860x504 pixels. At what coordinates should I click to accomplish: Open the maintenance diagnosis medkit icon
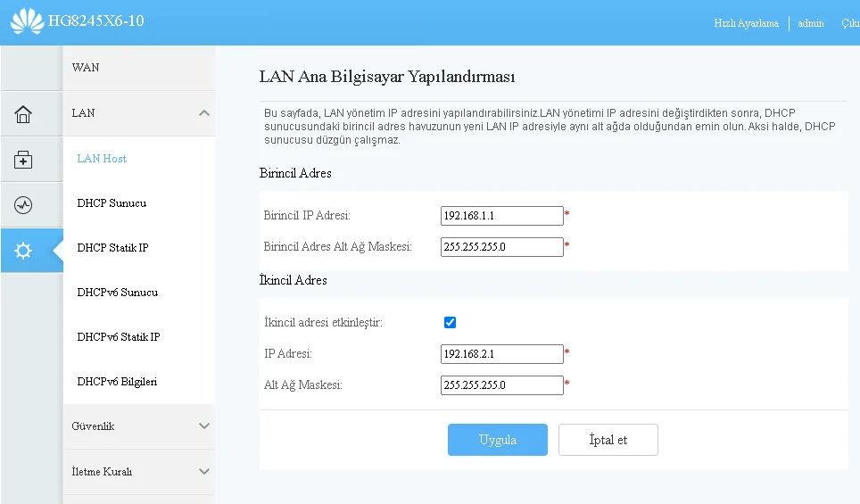point(23,161)
